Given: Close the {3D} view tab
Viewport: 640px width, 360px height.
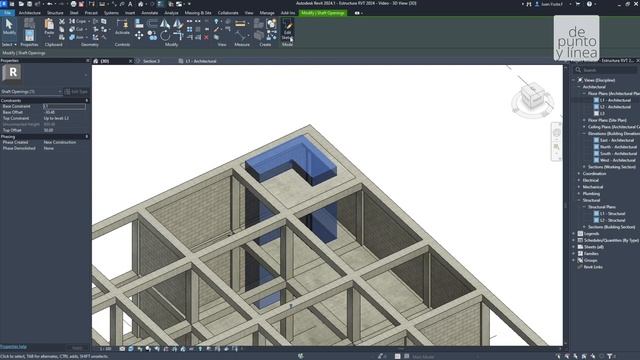Looking at the screenshot, I should pyautogui.click(x=131, y=61).
